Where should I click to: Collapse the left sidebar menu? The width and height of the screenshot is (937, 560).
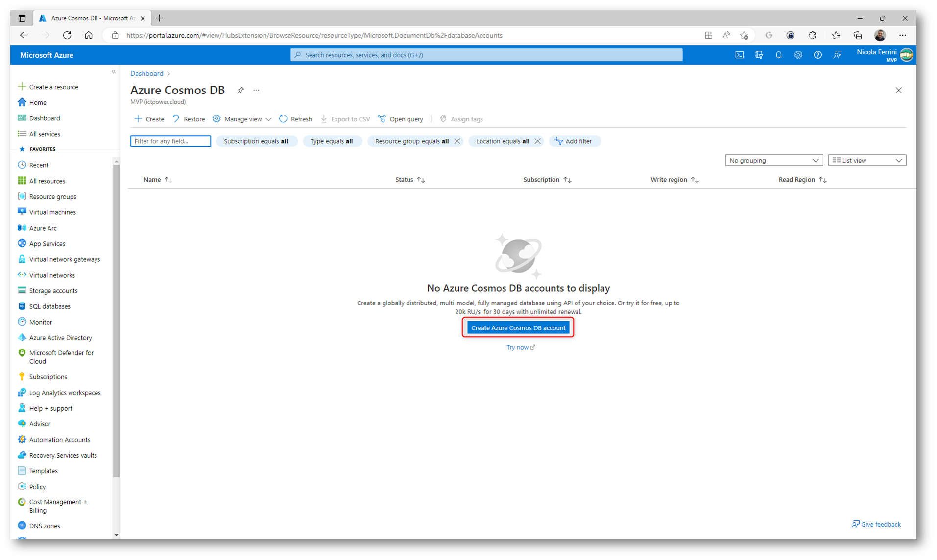pyautogui.click(x=114, y=72)
